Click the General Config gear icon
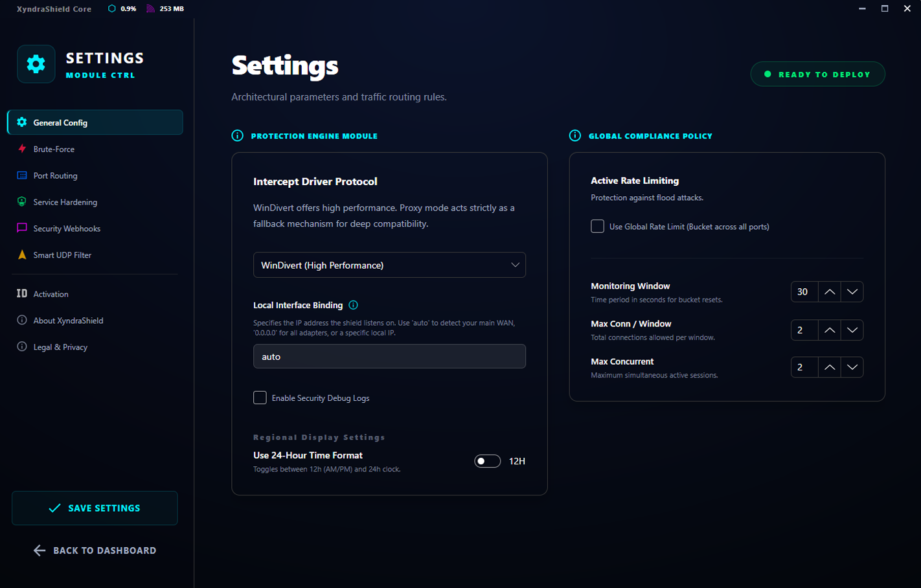The height and width of the screenshot is (588, 921). [x=22, y=122]
